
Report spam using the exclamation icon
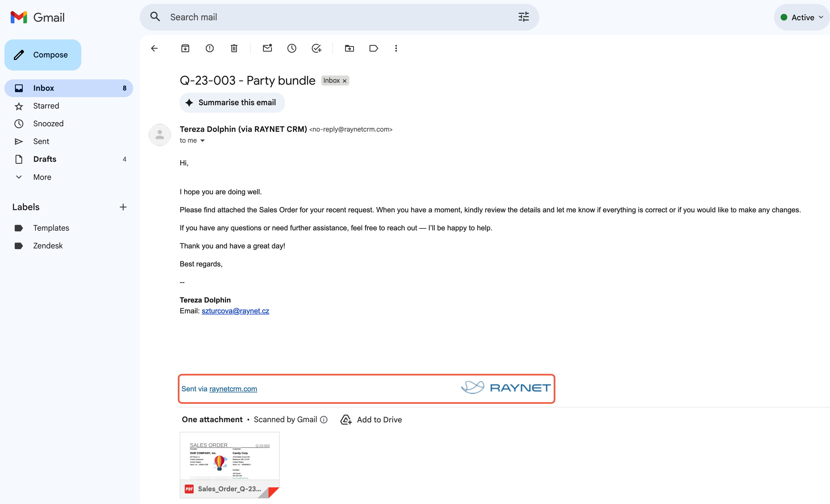coord(209,49)
